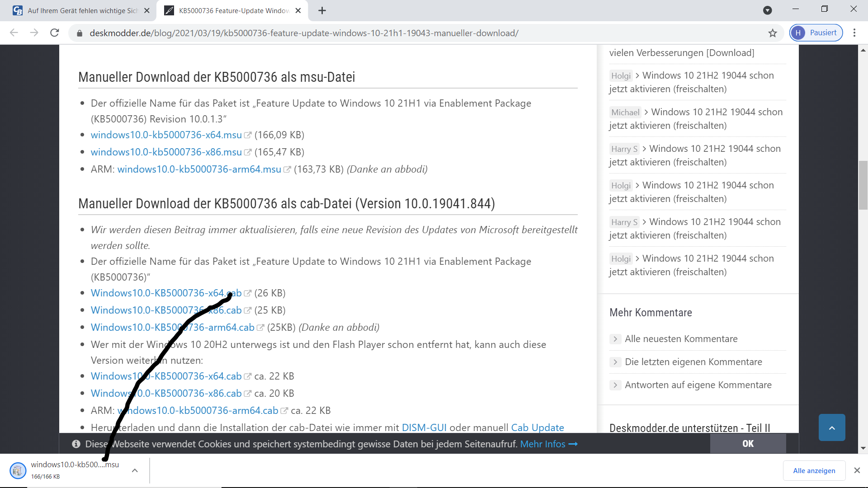This screenshot has width=868, height=488.
Task: Open 'Alle neuesten Kommentare' link
Action: point(681,339)
